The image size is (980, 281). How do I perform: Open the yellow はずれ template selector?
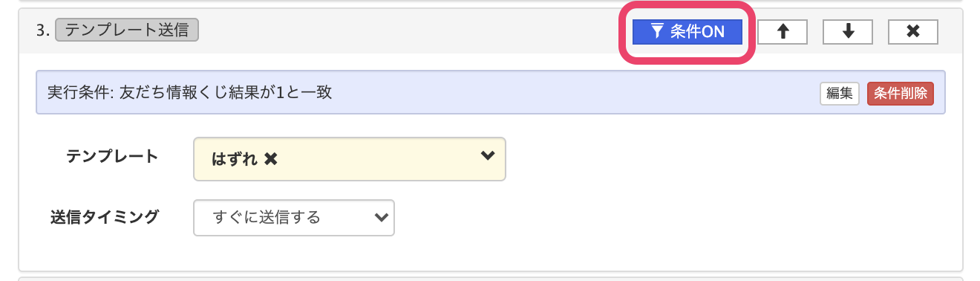(350, 158)
